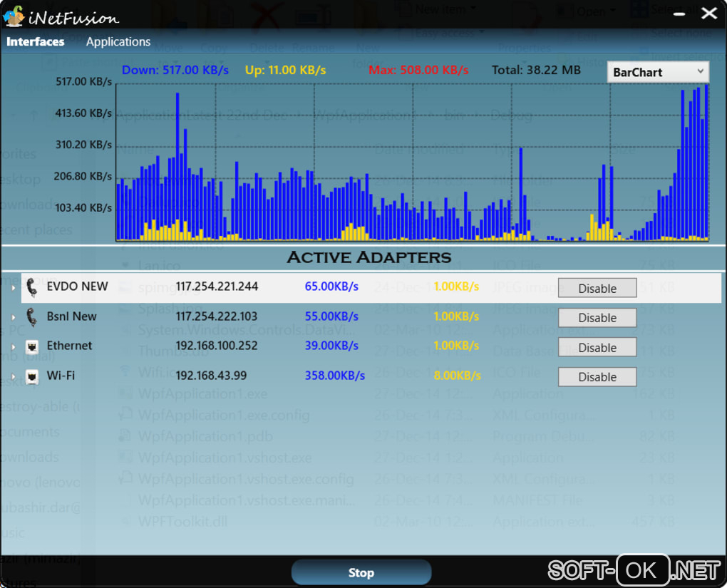Disable the Wi-Fi adapter
This screenshot has width=727, height=588.
[x=597, y=377]
